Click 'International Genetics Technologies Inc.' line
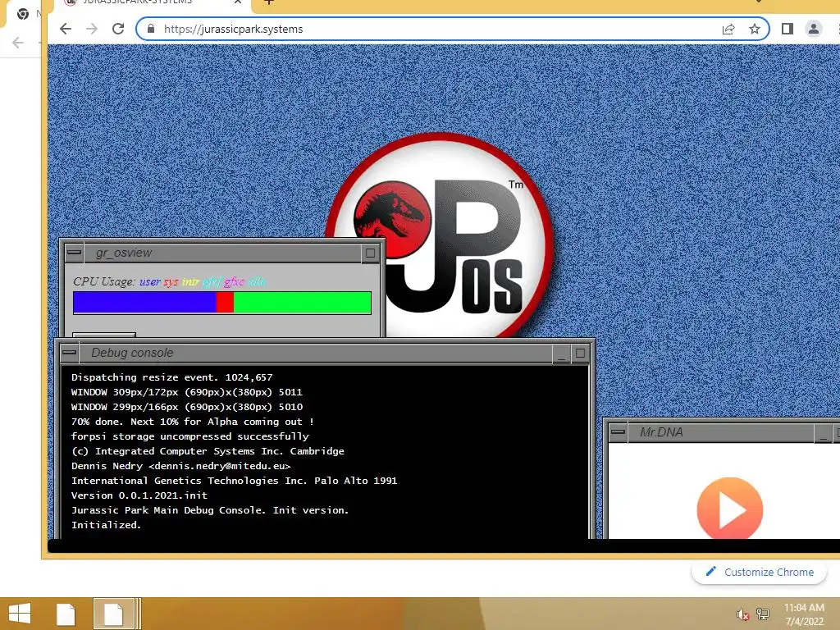Image resolution: width=840 pixels, height=630 pixels. coord(234,481)
